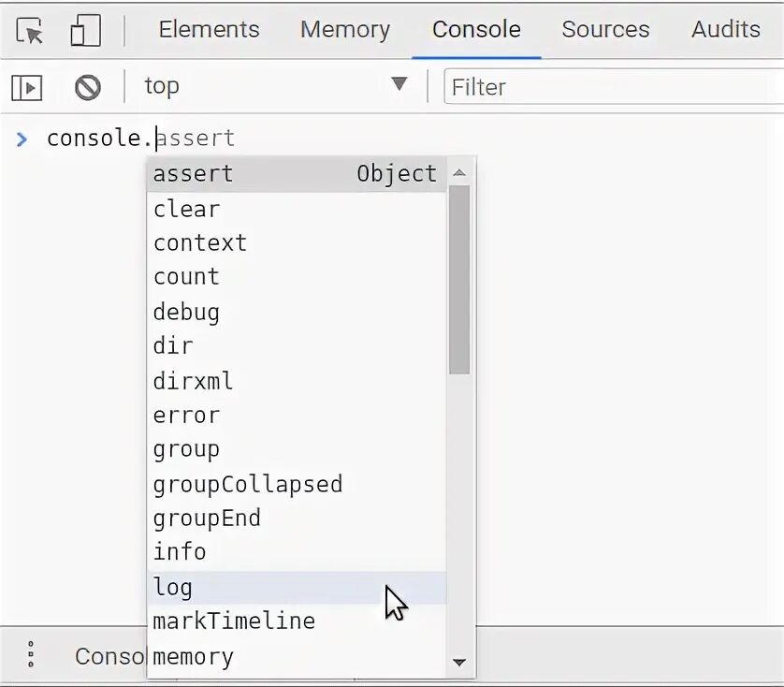
Task: Choose the assert suggestion
Action: (x=194, y=173)
